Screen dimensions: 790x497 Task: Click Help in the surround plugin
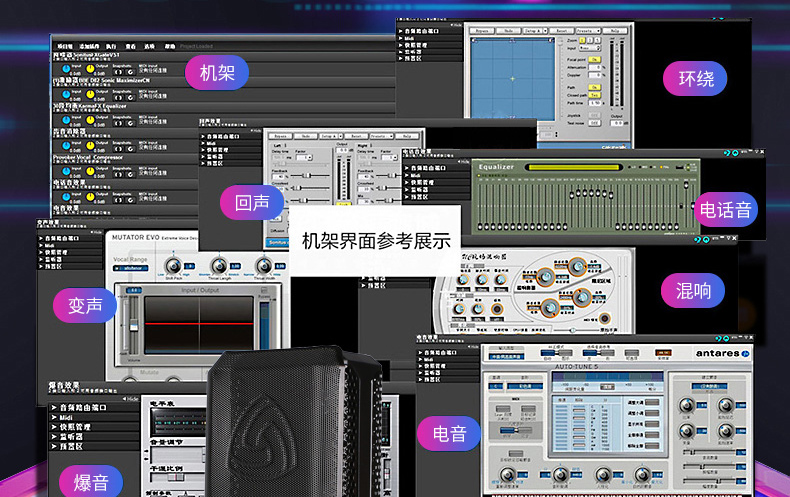615,31
